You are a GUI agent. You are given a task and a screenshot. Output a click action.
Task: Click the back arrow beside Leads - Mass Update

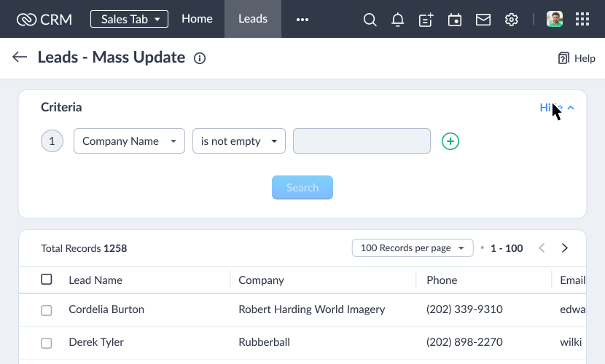pyautogui.click(x=20, y=57)
